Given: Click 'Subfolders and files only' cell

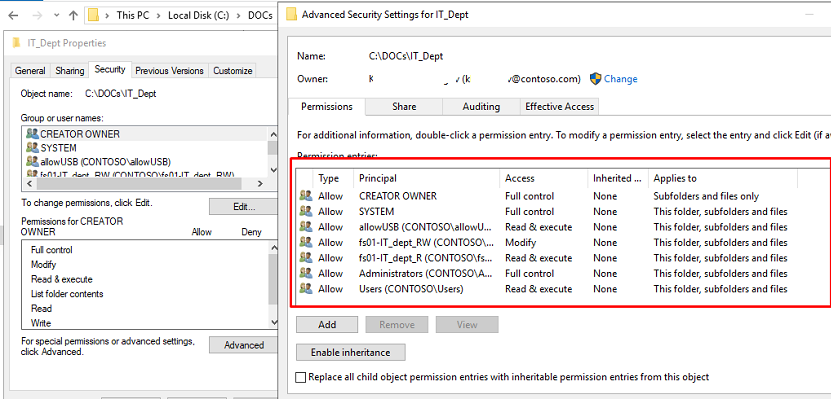Looking at the screenshot, I should [x=706, y=196].
